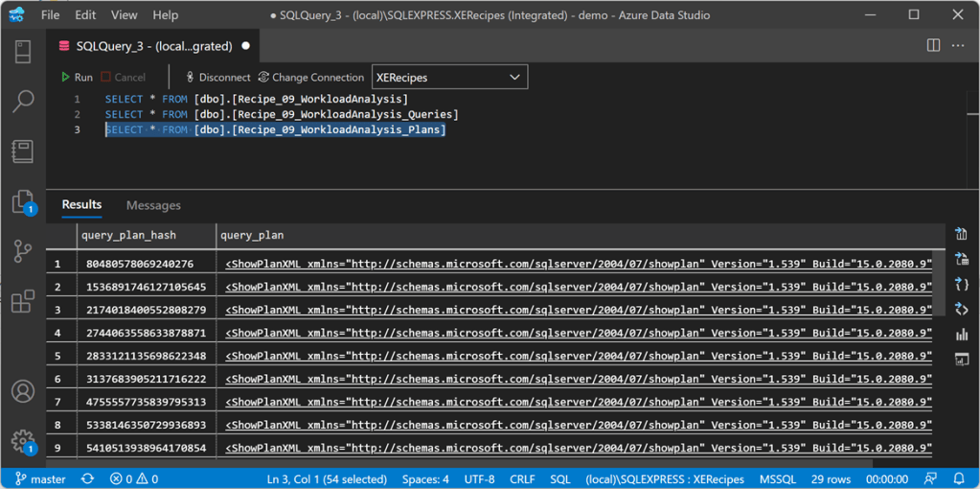Open the CRLF end-of-line selector
Screen dimensions: 980x489
pyautogui.click(x=522, y=478)
